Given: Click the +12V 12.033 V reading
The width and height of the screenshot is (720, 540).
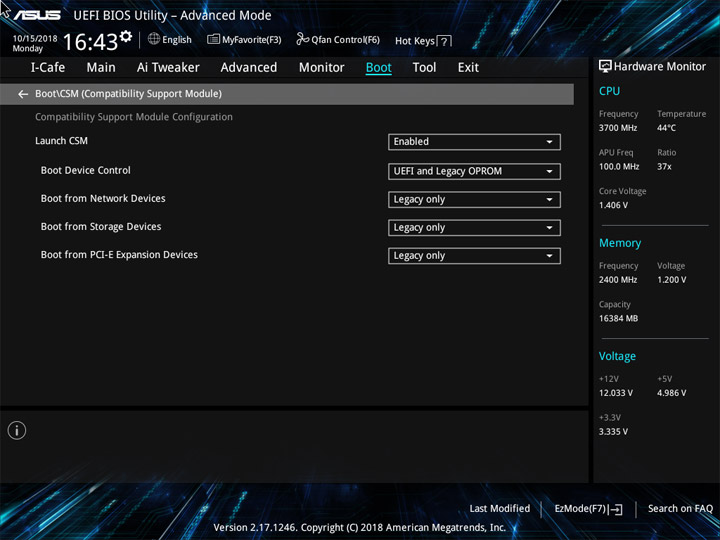Looking at the screenshot, I should pos(615,393).
